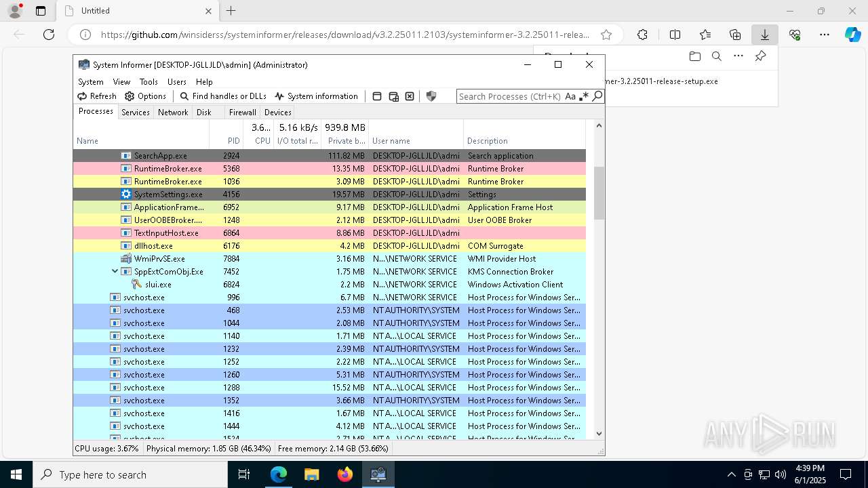
Task: Open Copilot in Edge
Action: tap(853, 35)
